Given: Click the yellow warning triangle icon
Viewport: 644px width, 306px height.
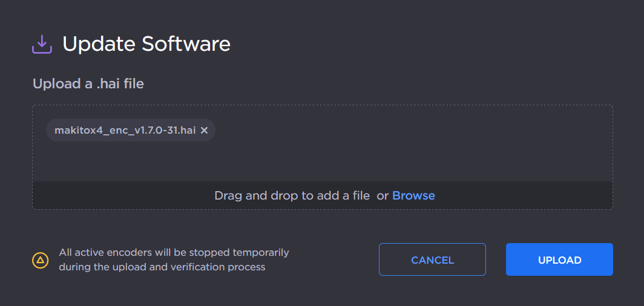Looking at the screenshot, I should pos(40,260).
